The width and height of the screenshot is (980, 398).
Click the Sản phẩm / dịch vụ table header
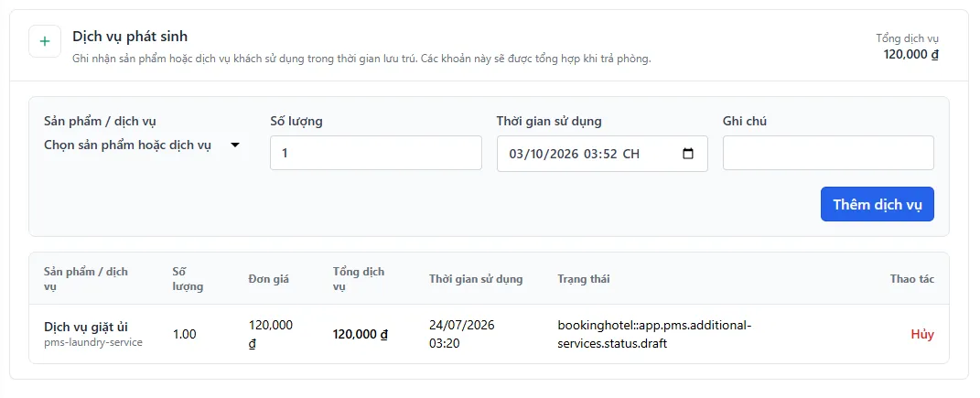coord(86,279)
